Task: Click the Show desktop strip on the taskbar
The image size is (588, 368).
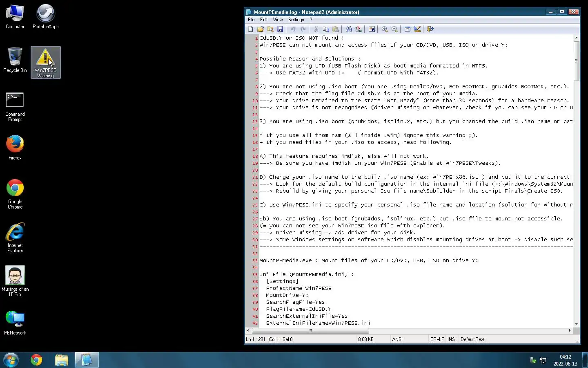Action: [x=585, y=360]
